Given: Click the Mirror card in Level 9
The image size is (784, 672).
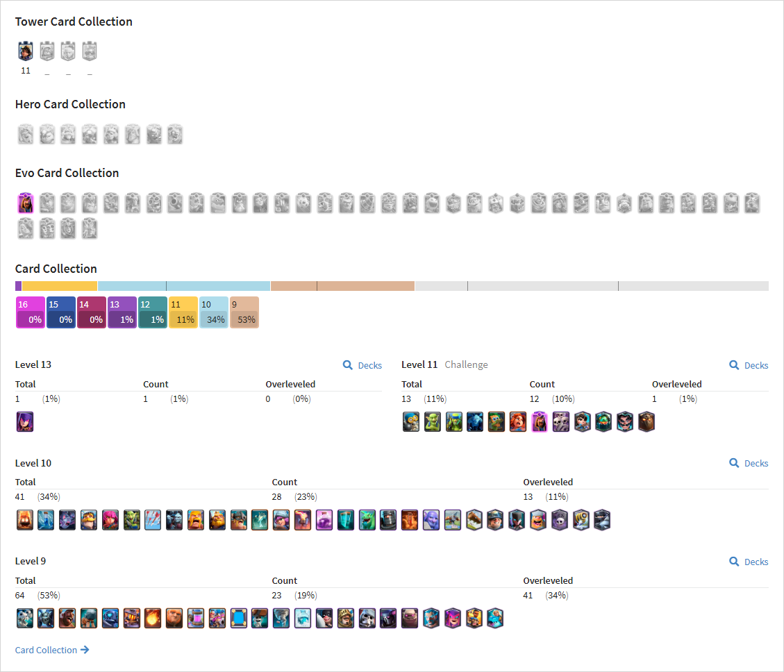Looking at the screenshot, I should (x=239, y=618).
